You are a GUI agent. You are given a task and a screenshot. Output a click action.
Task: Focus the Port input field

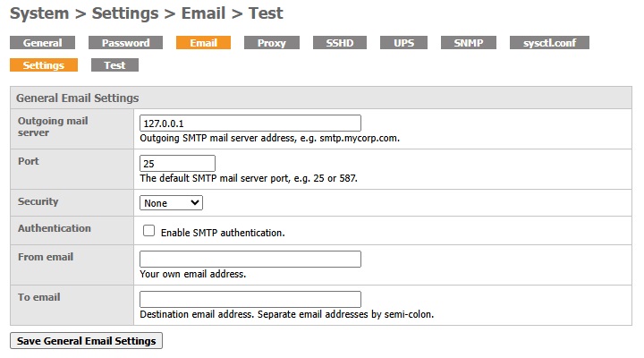178,164
